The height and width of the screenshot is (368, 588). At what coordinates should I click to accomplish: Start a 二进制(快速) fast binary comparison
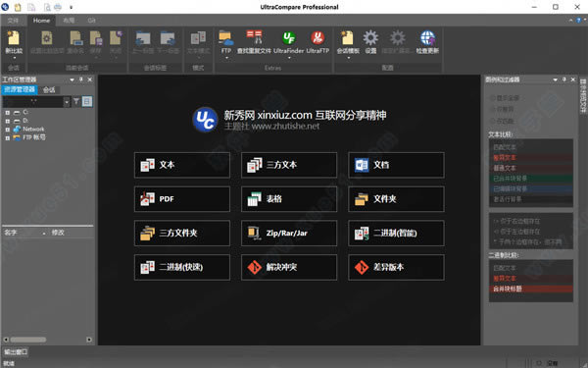coord(182,267)
